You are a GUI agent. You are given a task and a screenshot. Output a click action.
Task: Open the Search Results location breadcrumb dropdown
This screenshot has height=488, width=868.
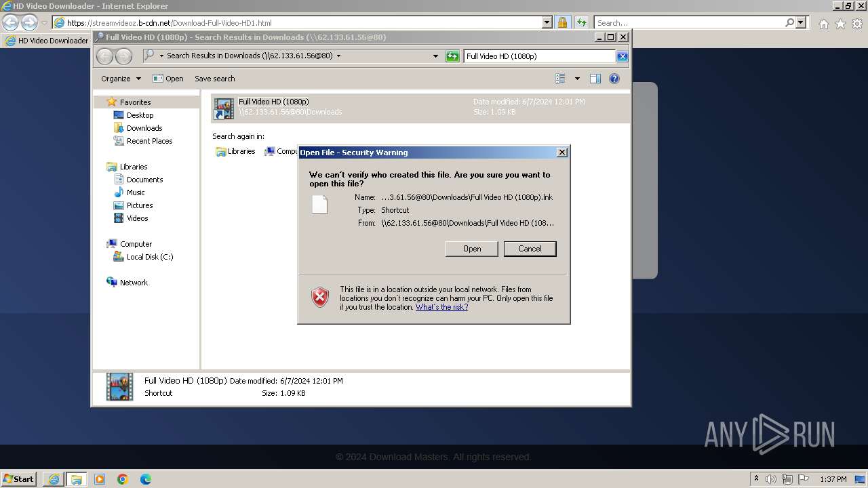(x=338, y=56)
